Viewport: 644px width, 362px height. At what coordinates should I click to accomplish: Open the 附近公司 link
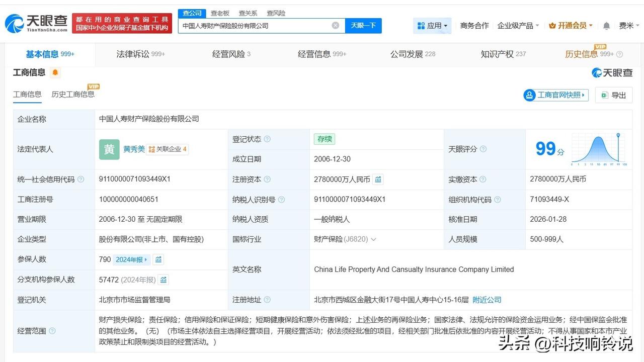click(x=487, y=300)
